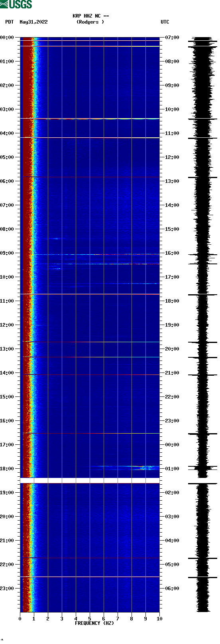Viewport: 220px width, 644px height.
Task: Click the 07:00 UTC time label
Action: click(172, 38)
